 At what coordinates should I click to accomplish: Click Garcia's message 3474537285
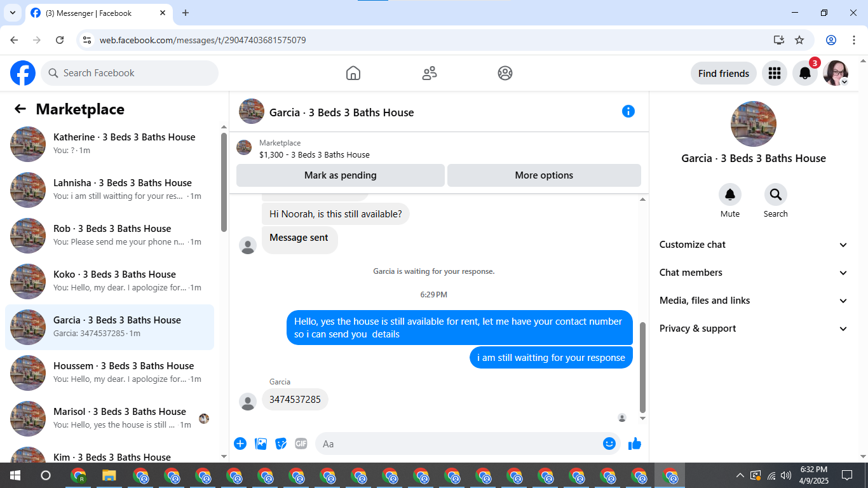(295, 400)
